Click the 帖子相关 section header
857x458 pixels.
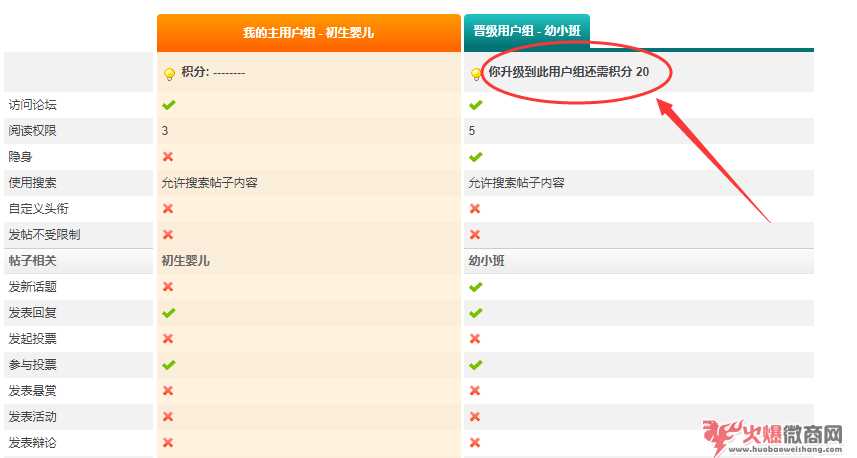(x=32, y=261)
